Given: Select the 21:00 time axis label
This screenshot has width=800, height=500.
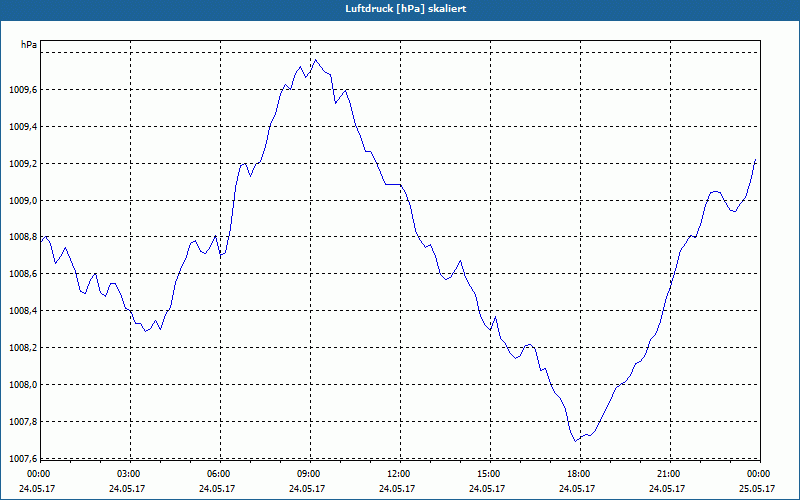Looking at the screenshot, I should point(669,474).
